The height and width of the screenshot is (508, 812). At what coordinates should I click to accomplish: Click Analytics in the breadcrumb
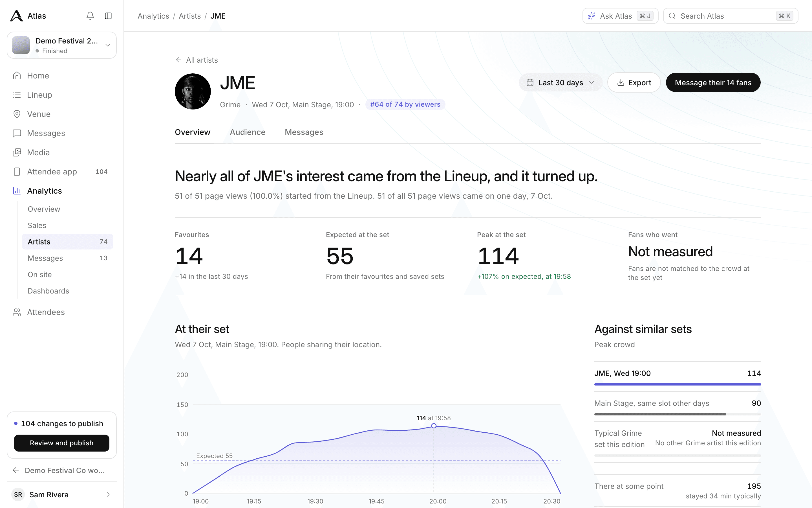[153, 16]
